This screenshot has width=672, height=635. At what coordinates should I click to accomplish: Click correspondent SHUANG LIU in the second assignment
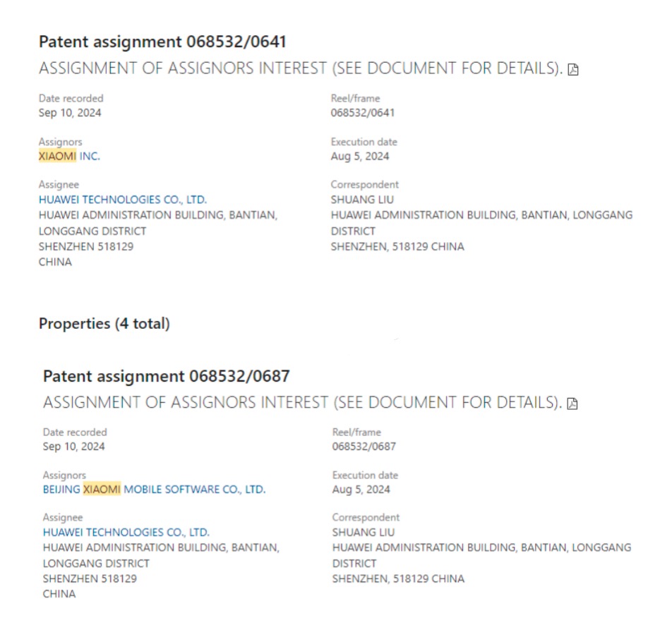pyautogui.click(x=364, y=533)
